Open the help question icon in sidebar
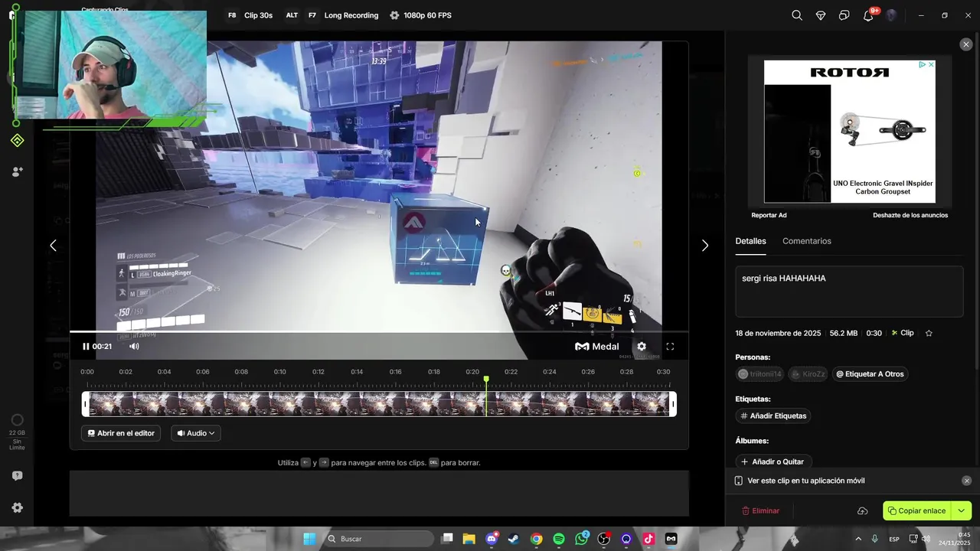The width and height of the screenshot is (980, 551). coord(17,476)
